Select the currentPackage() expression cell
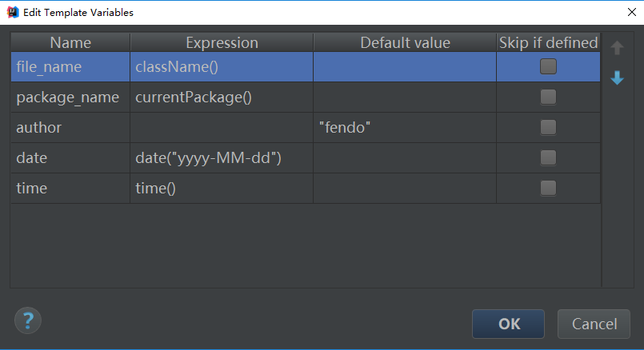644x350 pixels. pyautogui.click(x=222, y=97)
